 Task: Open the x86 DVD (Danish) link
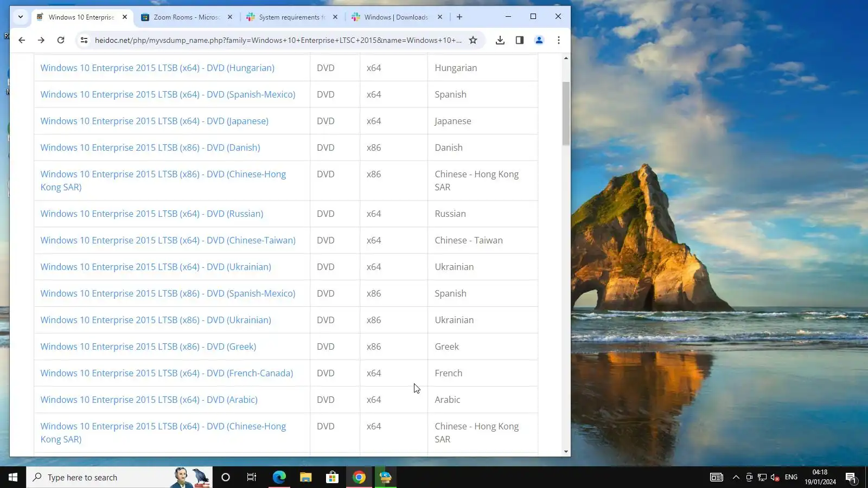click(150, 147)
